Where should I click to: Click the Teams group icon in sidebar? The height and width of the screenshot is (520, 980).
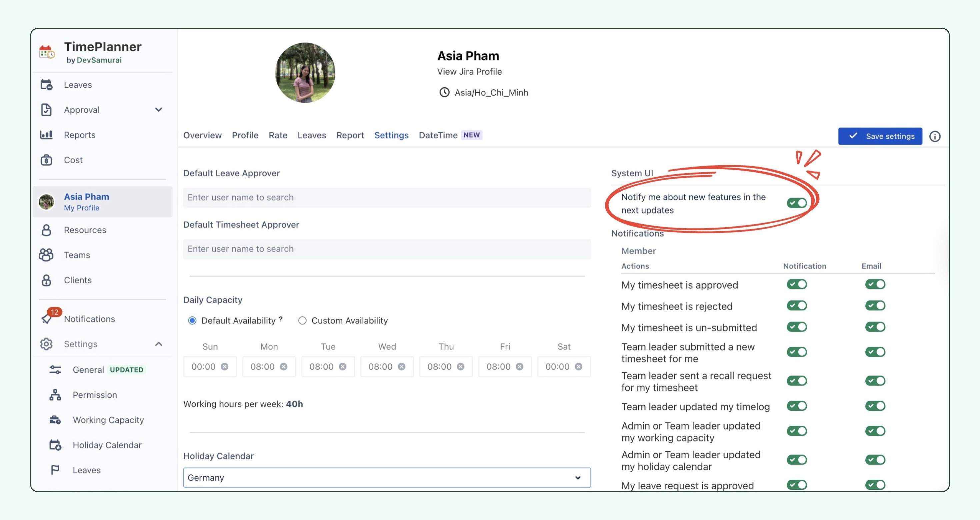(x=46, y=255)
